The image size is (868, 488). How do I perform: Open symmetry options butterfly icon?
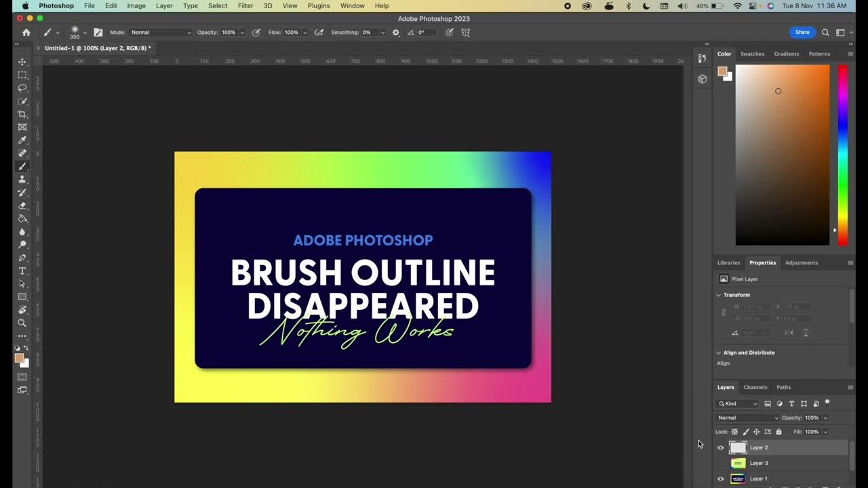[466, 33]
